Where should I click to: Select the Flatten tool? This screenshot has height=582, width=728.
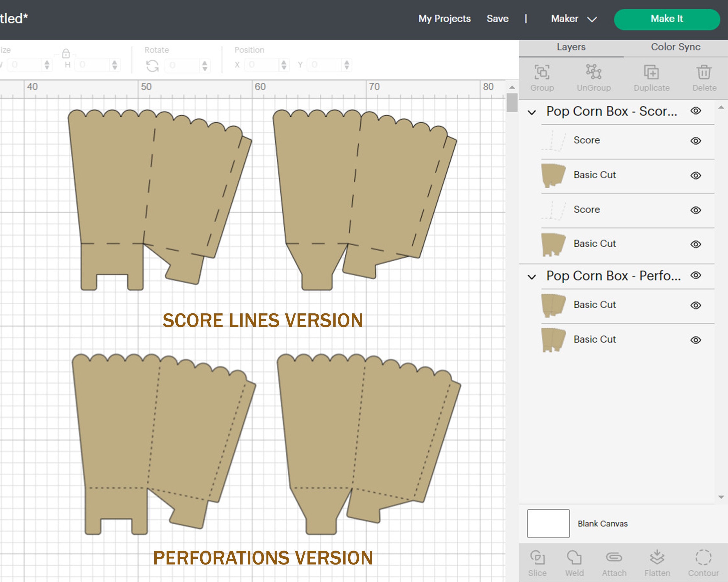coord(657,562)
